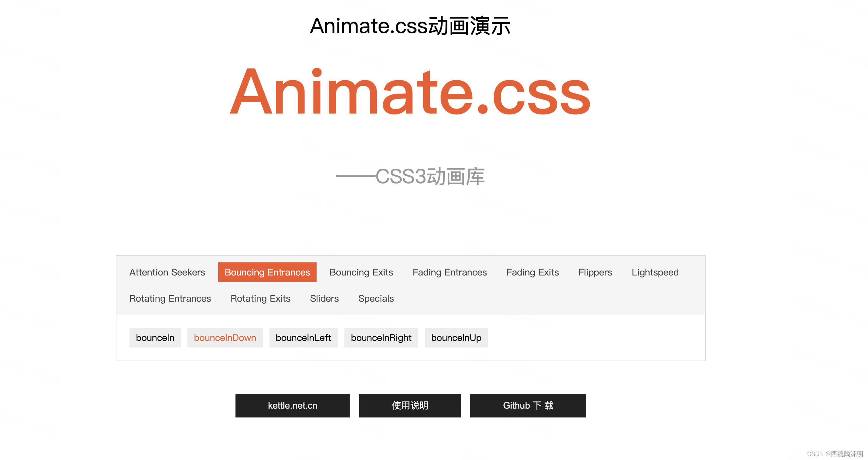Run the bounceInRight animation
The height and width of the screenshot is (460, 868).
coord(381,338)
